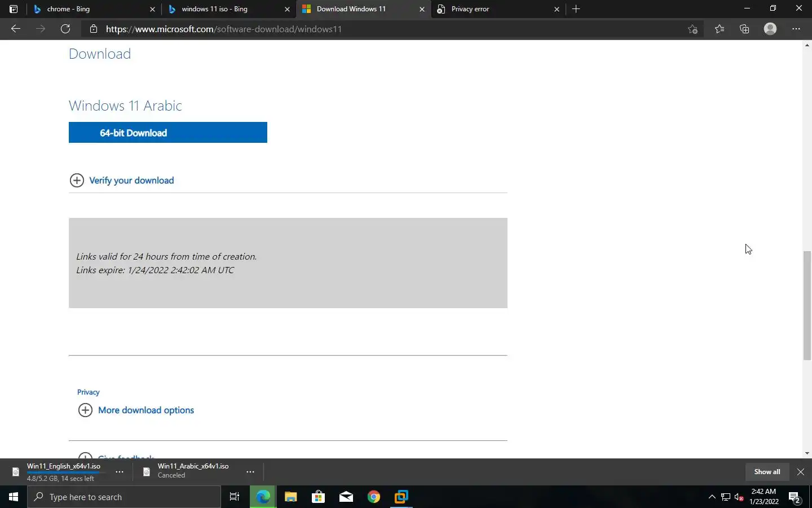Switch to the Privacy error tab
Viewport: 812px width, 508px height.
498,9
